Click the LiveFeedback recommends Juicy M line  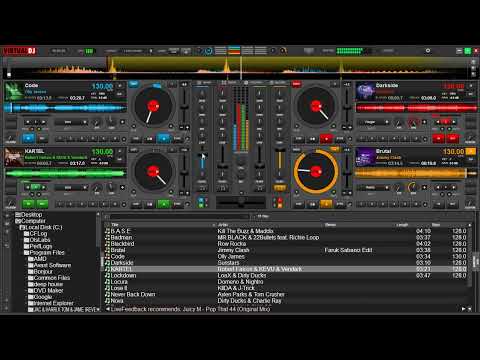190,309
